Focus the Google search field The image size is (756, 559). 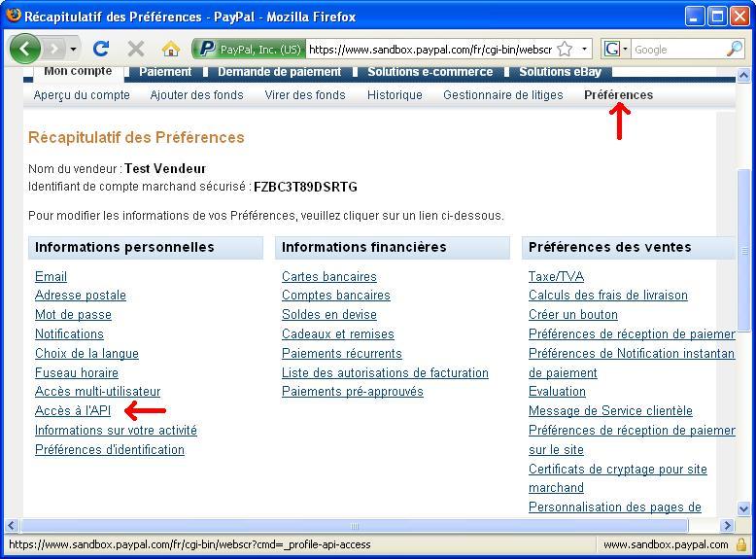click(679, 50)
